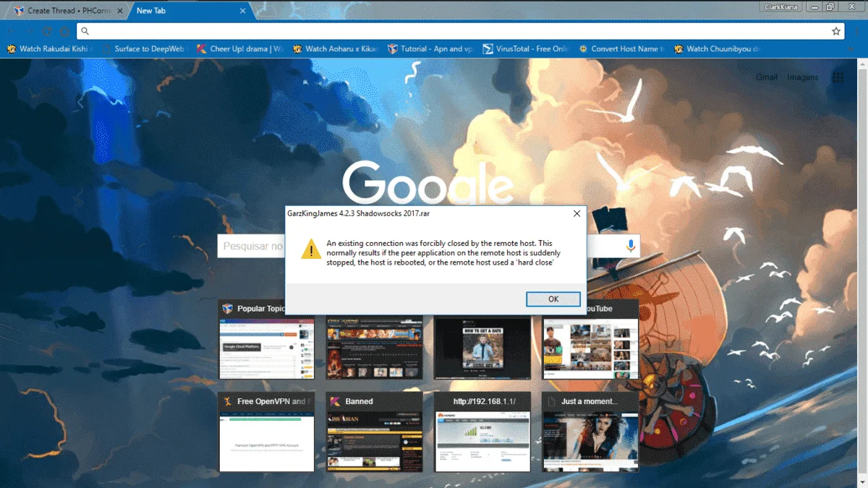Close the New Tab tab
Image resolution: width=868 pixels, height=488 pixels.
point(243,11)
